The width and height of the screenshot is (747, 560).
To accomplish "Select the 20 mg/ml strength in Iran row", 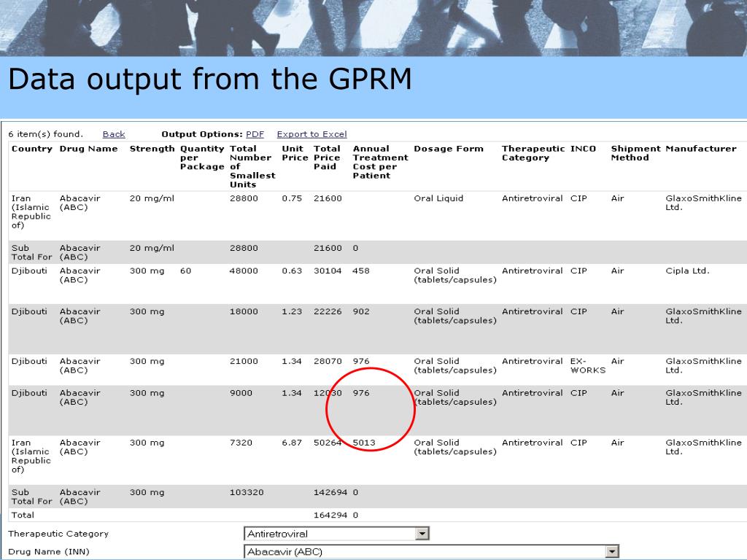I will 152,198.
